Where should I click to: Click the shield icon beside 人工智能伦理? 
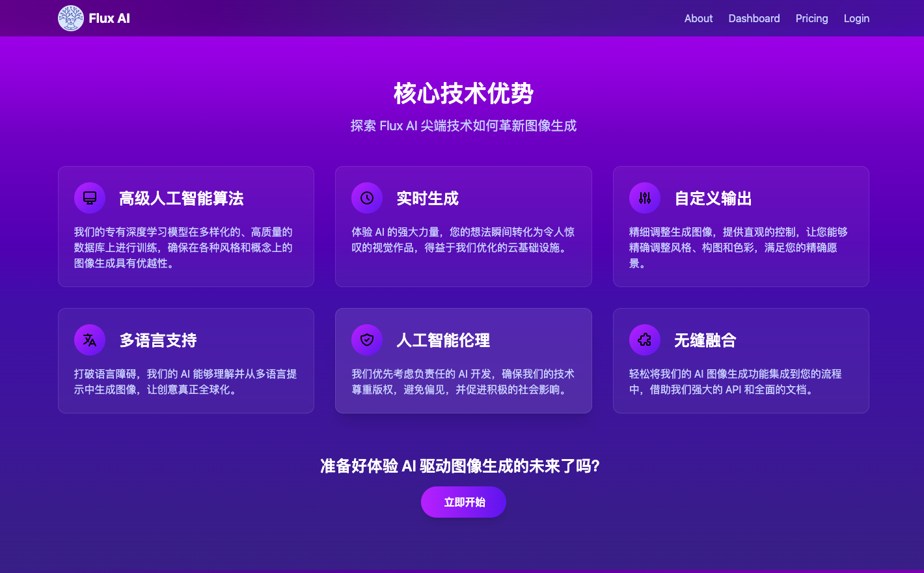coord(367,340)
